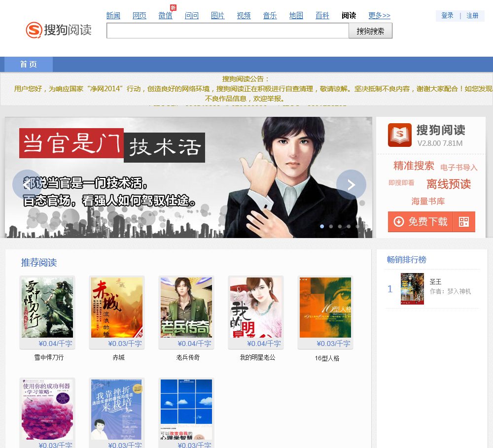Open 16型人格 book cover

[325, 308]
